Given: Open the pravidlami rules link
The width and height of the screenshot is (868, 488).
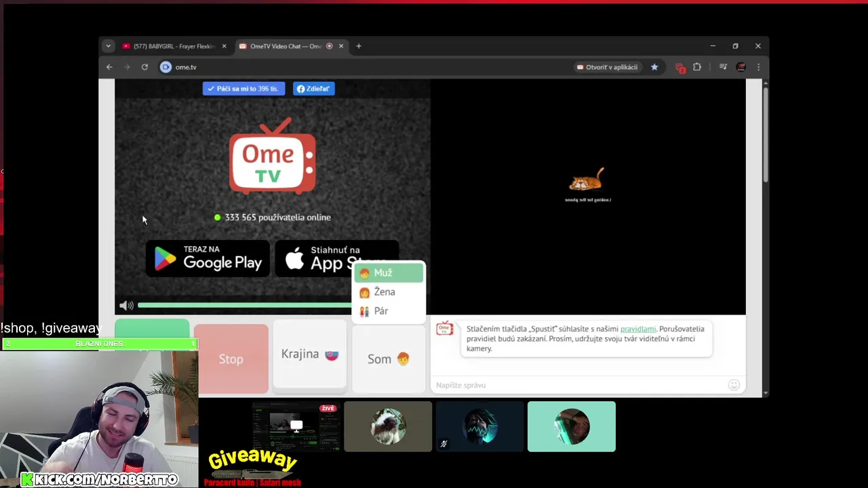Looking at the screenshot, I should click(638, 329).
